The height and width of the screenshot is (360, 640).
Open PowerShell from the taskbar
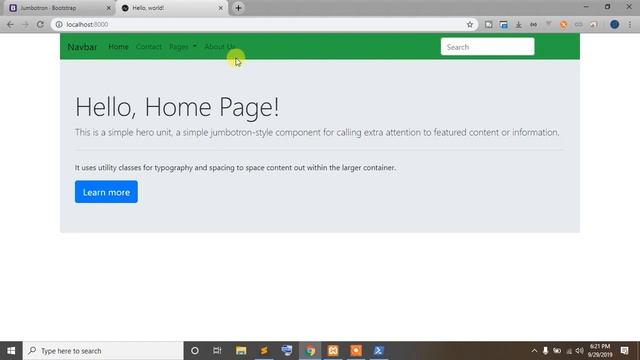(x=379, y=351)
